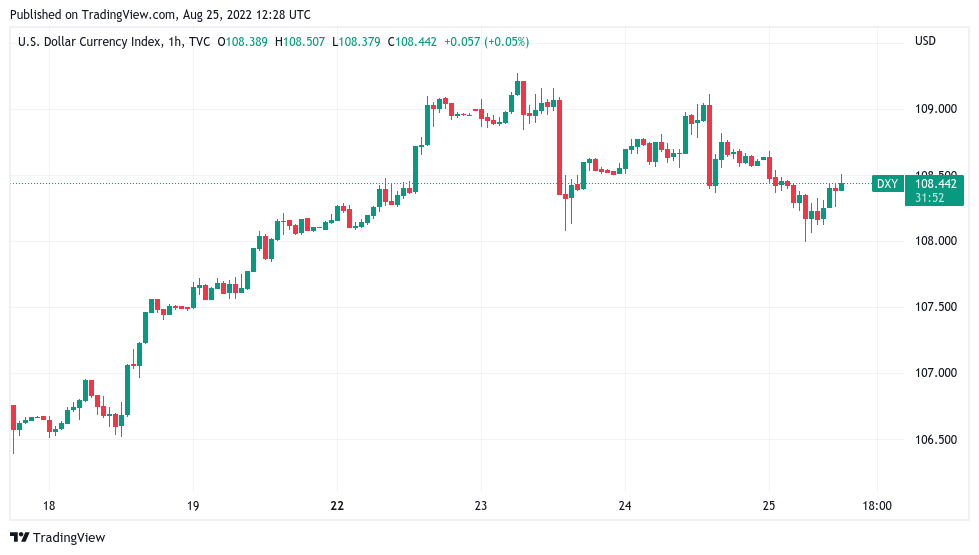Click the 106.500 price axis label
This screenshot has height=555, width=979.
(x=935, y=439)
